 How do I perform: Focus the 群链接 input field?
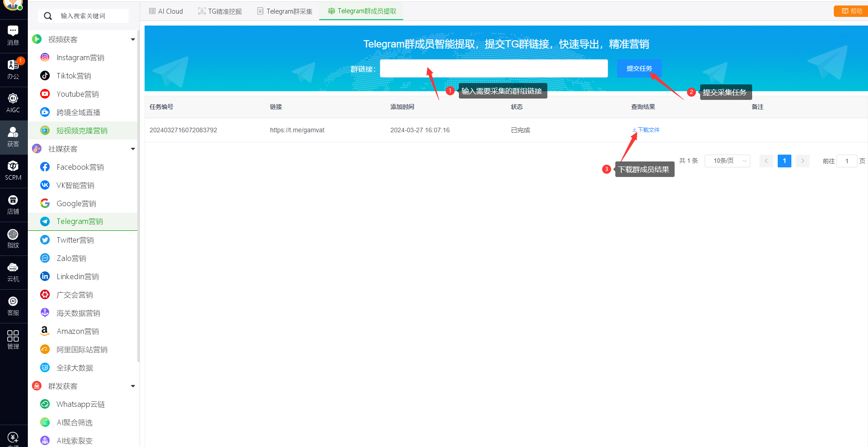tap(494, 68)
